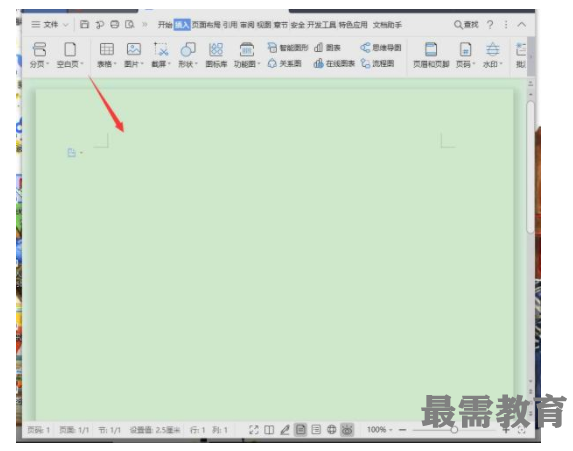Expand the arrow next to 文件
Viewport: 573px width, 451px height.
point(66,25)
